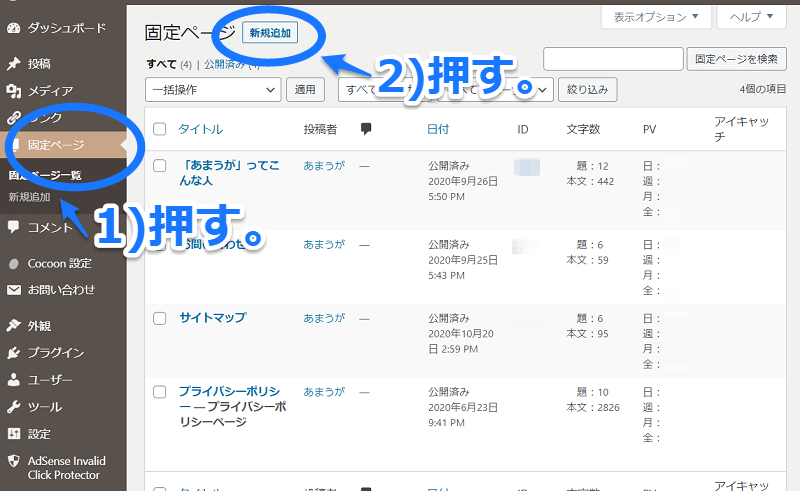Click the wrench icon for ツール
The width and height of the screenshot is (800, 491).
coord(13,407)
